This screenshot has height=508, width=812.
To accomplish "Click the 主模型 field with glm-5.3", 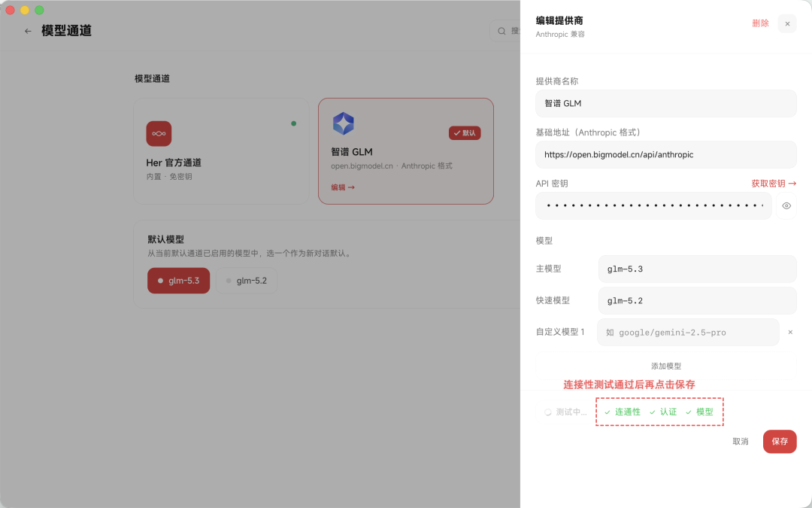I will (697, 269).
